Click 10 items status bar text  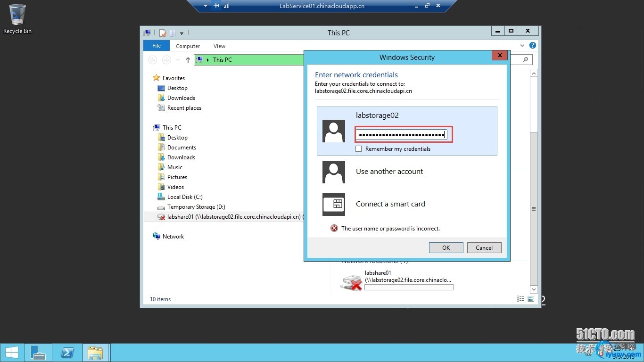click(160, 299)
